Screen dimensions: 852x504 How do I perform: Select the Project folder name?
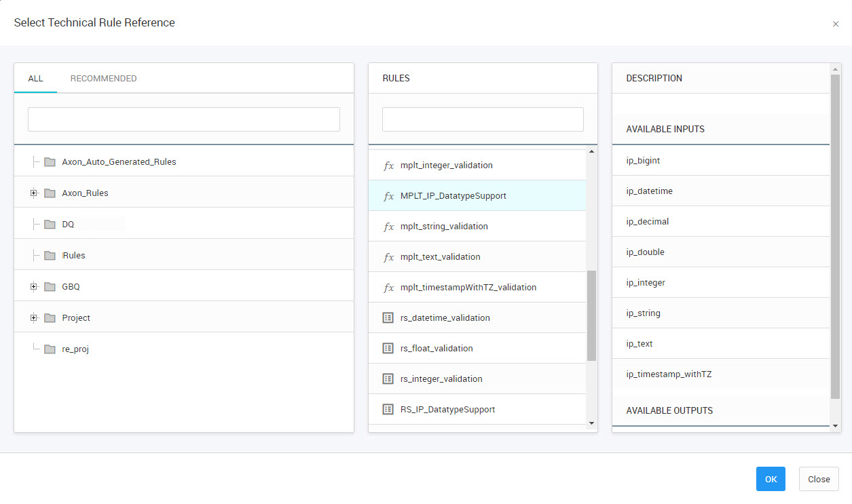click(76, 318)
